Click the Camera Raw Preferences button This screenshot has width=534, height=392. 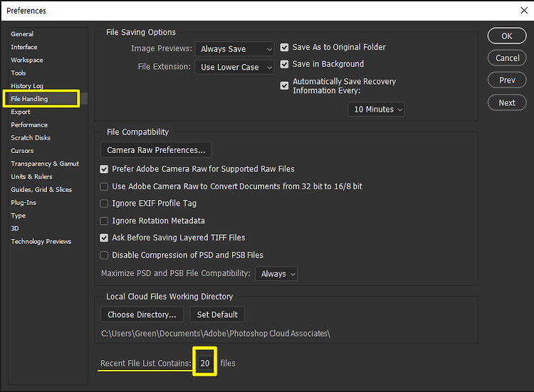[156, 150]
